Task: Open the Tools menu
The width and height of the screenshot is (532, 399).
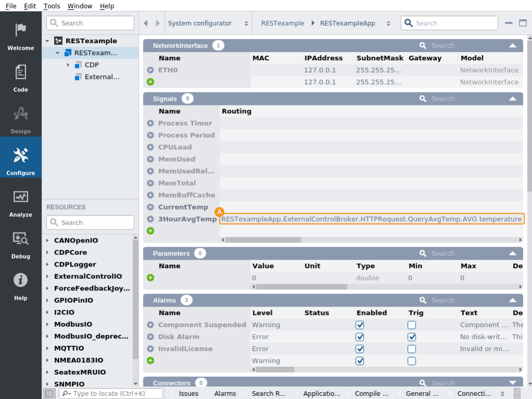Action: [51, 6]
